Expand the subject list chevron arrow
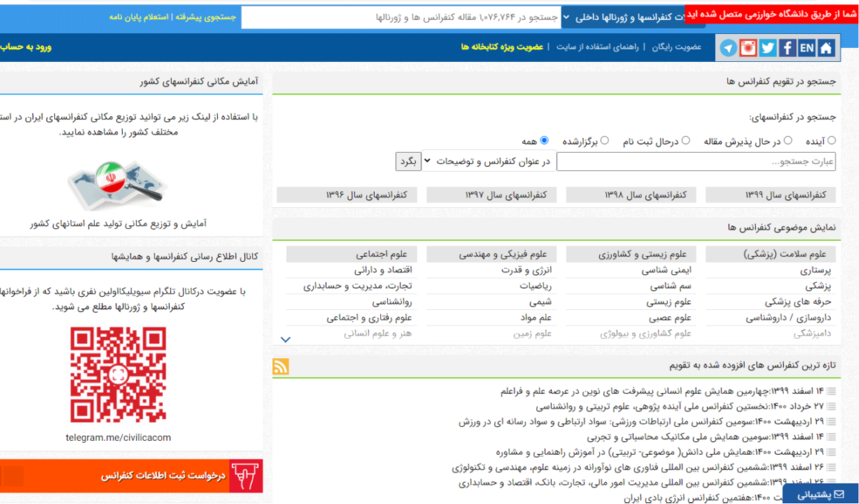 (x=285, y=340)
